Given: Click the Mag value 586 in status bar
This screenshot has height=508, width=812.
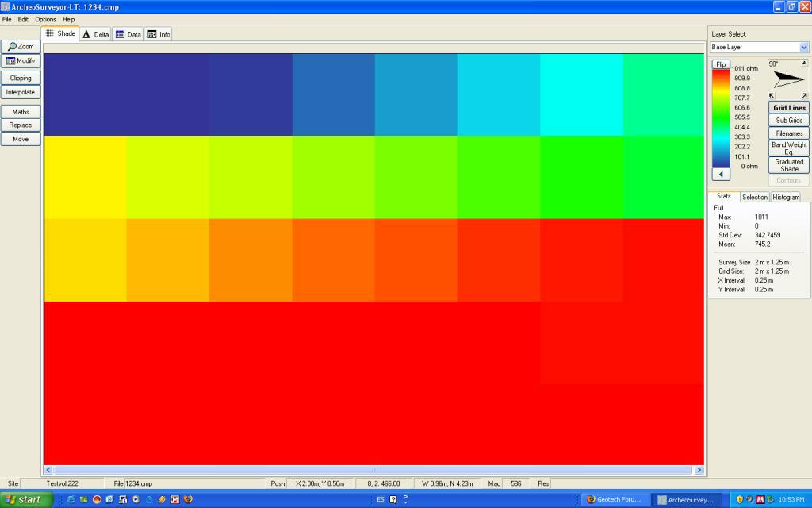Looking at the screenshot, I should 515,483.
